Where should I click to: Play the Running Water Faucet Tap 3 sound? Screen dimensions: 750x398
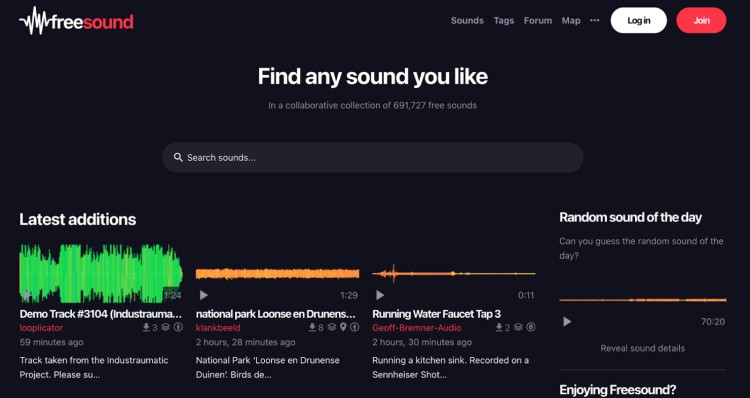pos(380,295)
